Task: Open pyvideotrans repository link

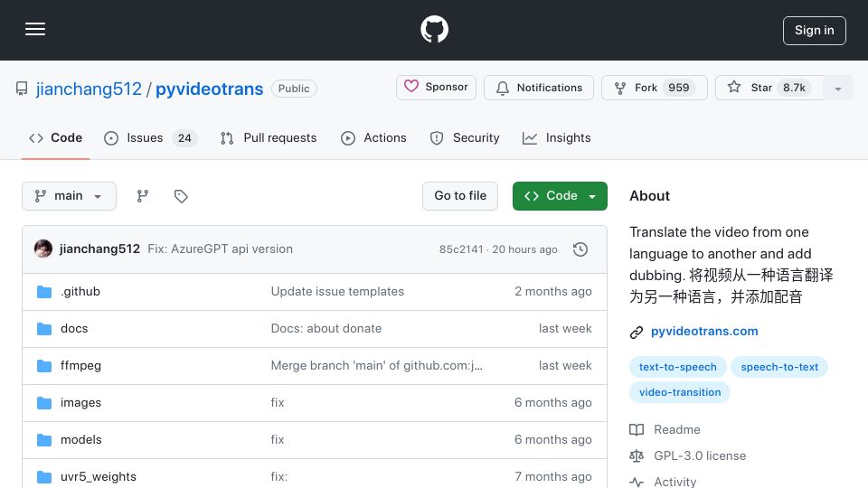Action: (209, 89)
